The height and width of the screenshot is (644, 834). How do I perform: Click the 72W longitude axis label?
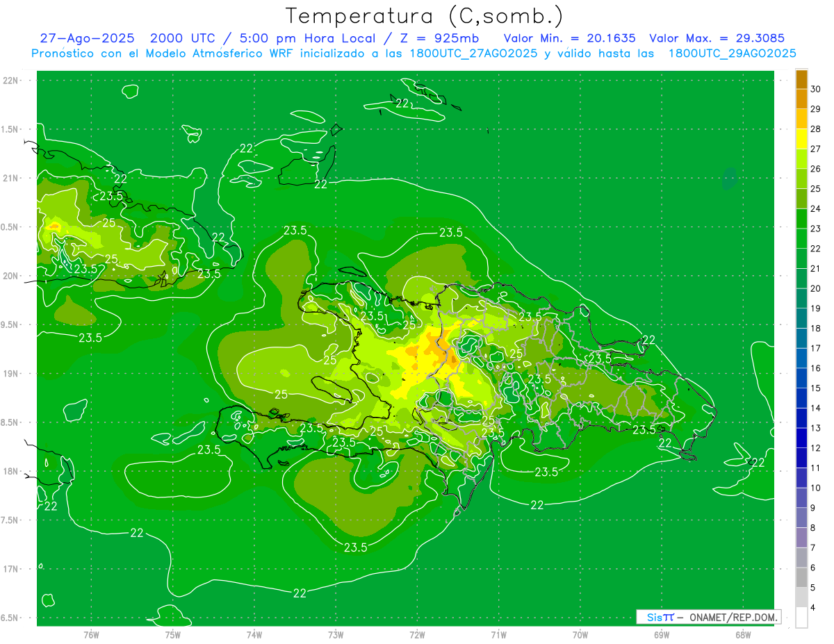point(417,635)
